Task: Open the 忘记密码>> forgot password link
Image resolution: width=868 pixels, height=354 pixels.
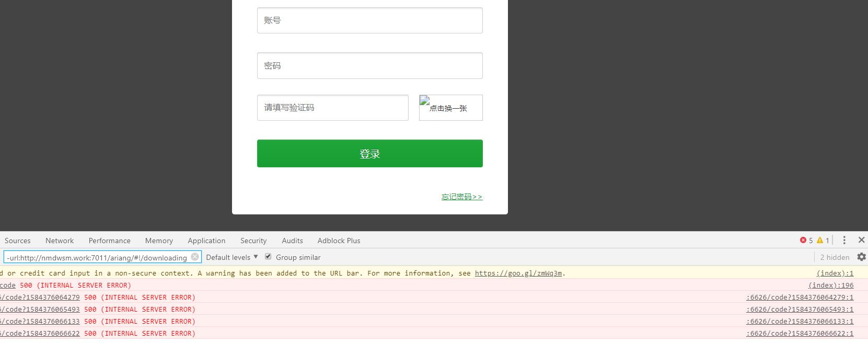Action: tap(461, 197)
